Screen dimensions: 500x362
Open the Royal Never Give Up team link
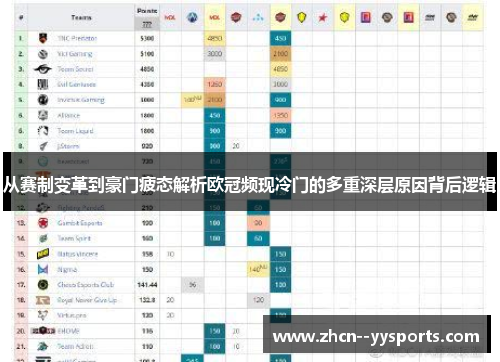tap(87, 300)
